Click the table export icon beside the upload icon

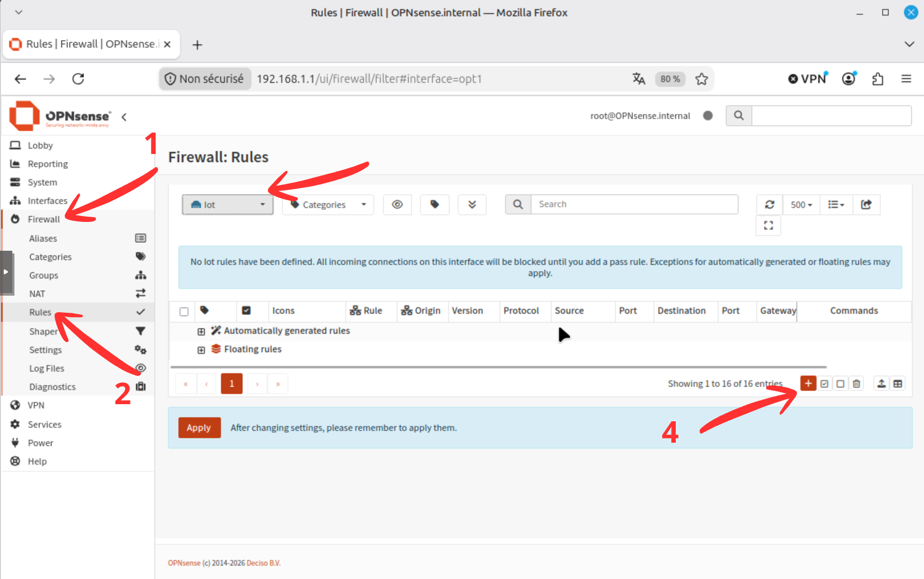[898, 383]
